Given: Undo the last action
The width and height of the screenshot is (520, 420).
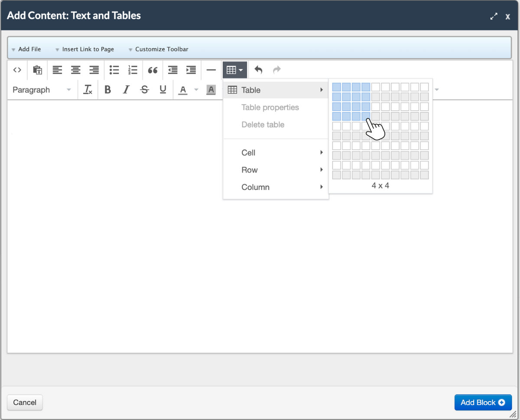Looking at the screenshot, I should (258, 70).
